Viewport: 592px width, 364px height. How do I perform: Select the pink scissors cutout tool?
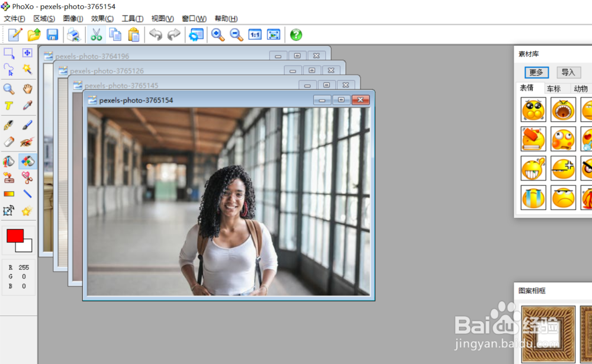click(x=27, y=178)
